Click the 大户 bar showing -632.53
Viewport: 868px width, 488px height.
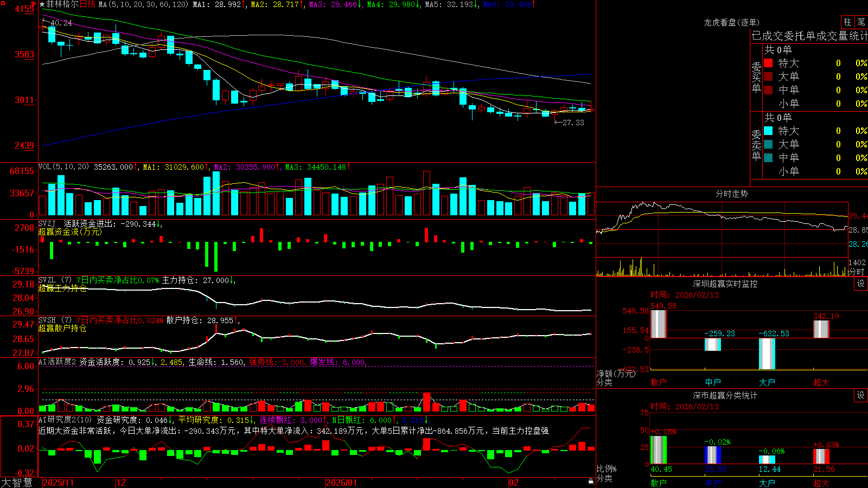(767, 354)
